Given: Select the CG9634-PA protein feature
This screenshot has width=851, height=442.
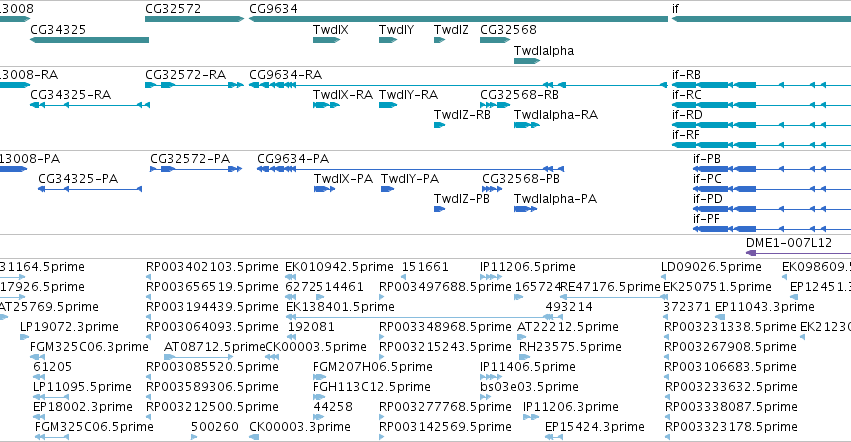Looking at the screenshot, I should pos(410,169).
